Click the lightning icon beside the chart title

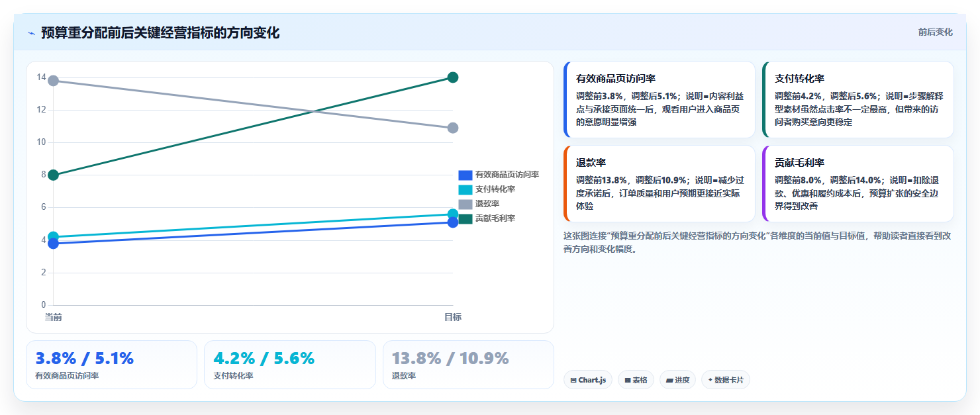tap(31, 33)
